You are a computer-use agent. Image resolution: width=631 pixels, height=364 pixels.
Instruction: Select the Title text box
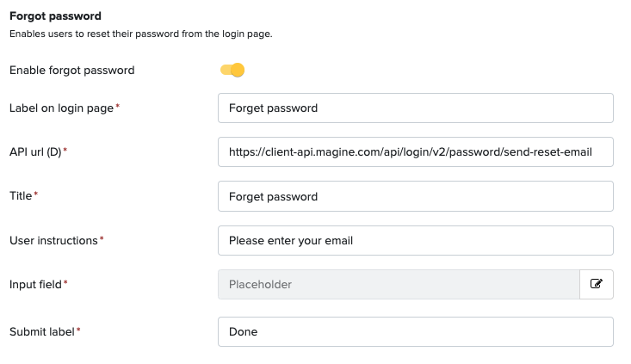pos(415,196)
